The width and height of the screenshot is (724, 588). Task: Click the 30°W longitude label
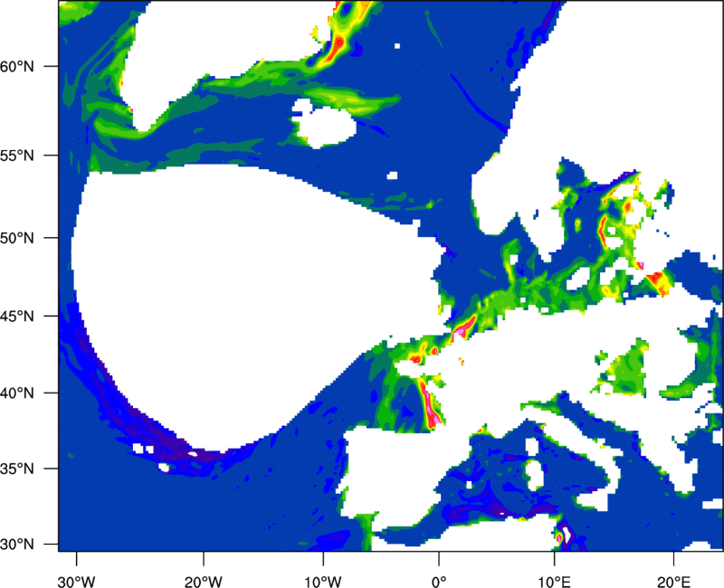pos(77,582)
